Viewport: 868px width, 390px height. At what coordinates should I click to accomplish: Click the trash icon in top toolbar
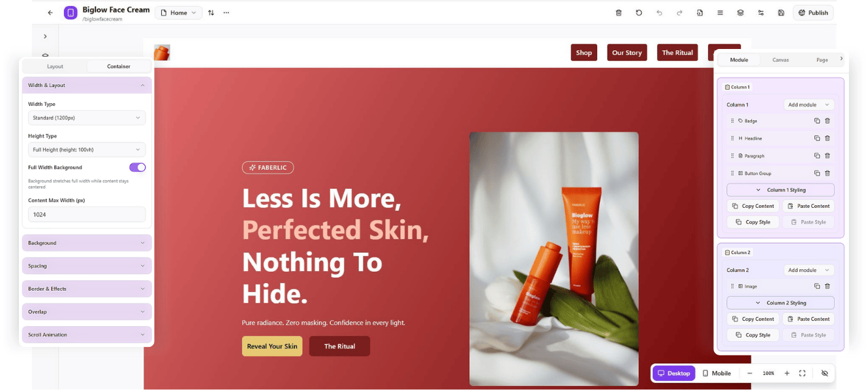619,12
